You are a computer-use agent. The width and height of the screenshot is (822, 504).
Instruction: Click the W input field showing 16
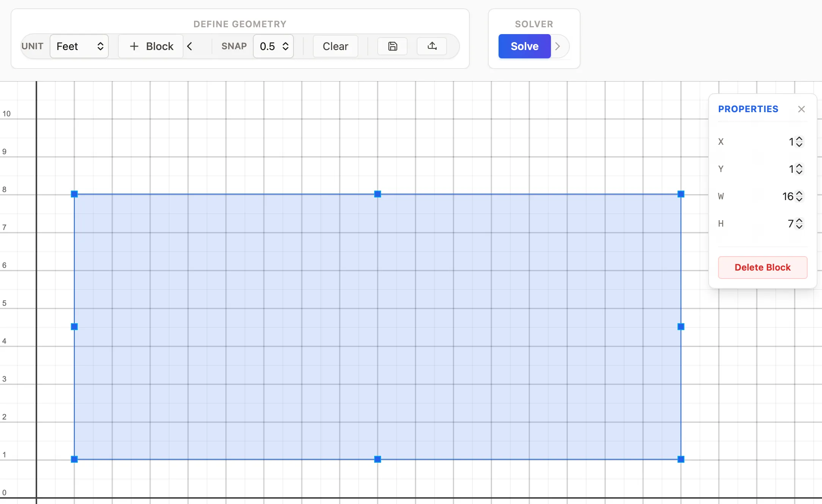(x=787, y=196)
